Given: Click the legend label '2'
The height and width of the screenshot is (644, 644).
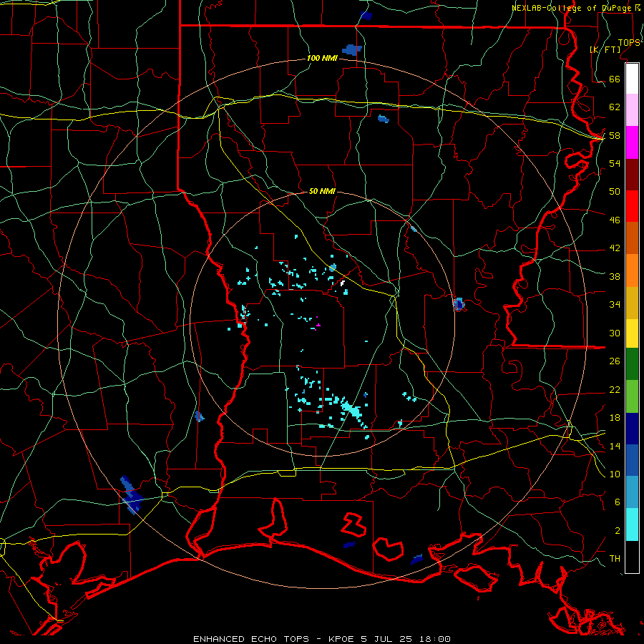Looking at the screenshot, I should (x=618, y=531).
